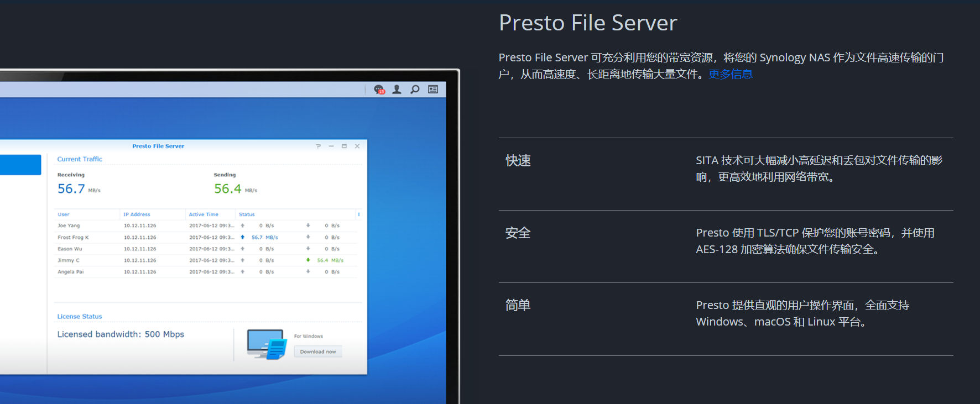The width and height of the screenshot is (980, 404).
Task: Click the help question mark icon
Action: (318, 146)
